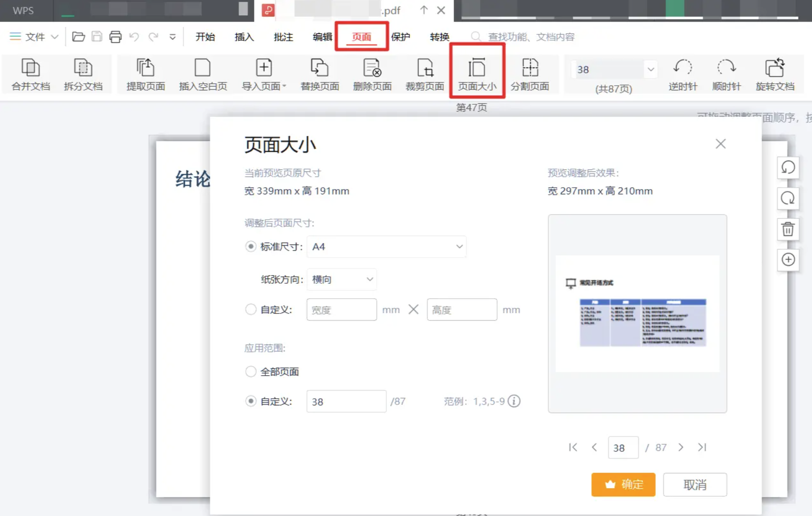Click the 拆分文档 split document icon
Viewport: 812px width, 516px height.
[x=83, y=74]
